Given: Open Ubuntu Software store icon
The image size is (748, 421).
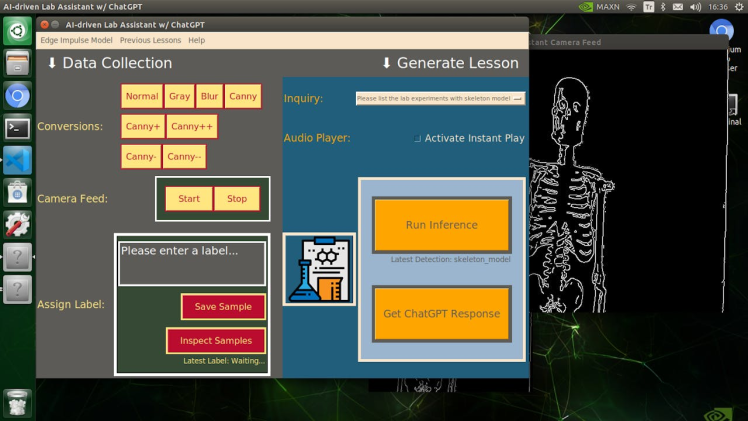Looking at the screenshot, I should click(x=17, y=193).
